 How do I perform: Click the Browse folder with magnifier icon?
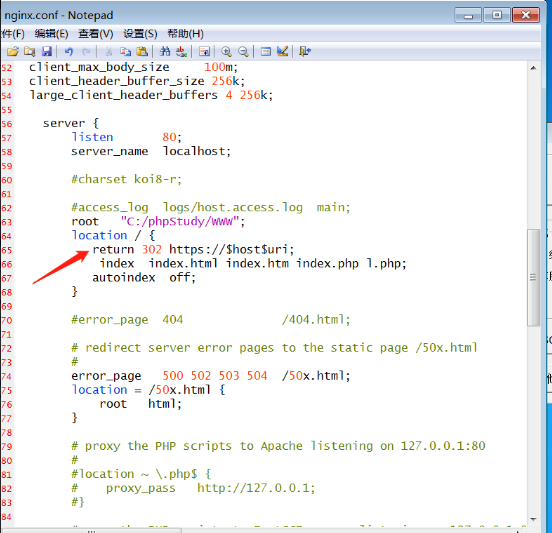[x=30, y=51]
